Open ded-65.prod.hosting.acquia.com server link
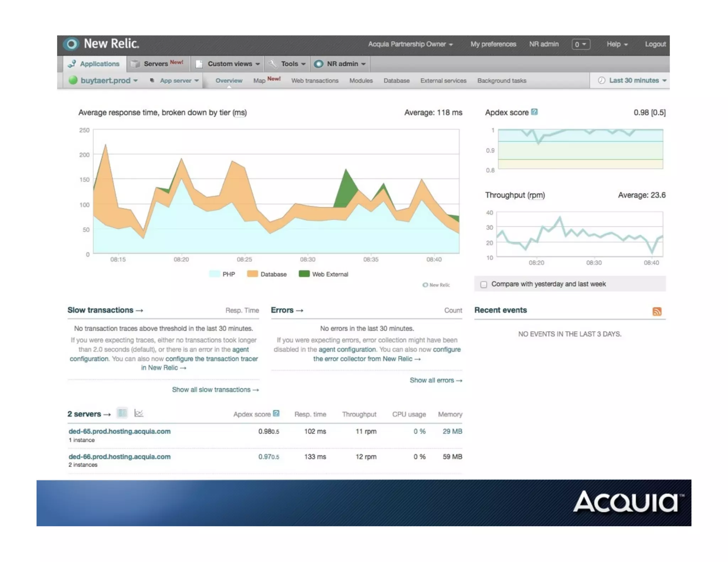The image size is (728, 562). point(119,431)
